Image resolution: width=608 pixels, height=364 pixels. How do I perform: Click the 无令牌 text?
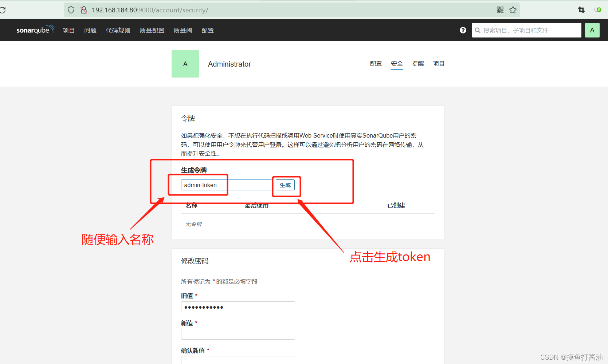tap(194, 224)
